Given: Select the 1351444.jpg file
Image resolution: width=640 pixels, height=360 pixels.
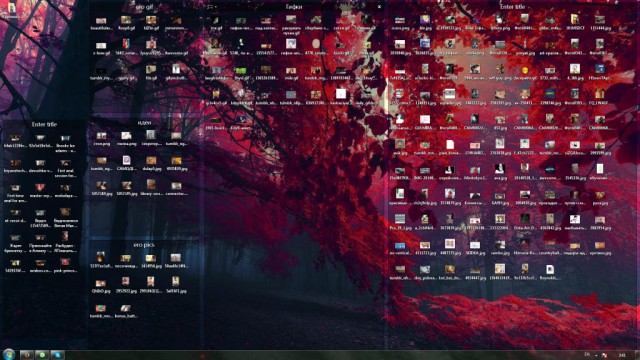Looking at the screenshot, I should pyautogui.click(x=600, y=23).
